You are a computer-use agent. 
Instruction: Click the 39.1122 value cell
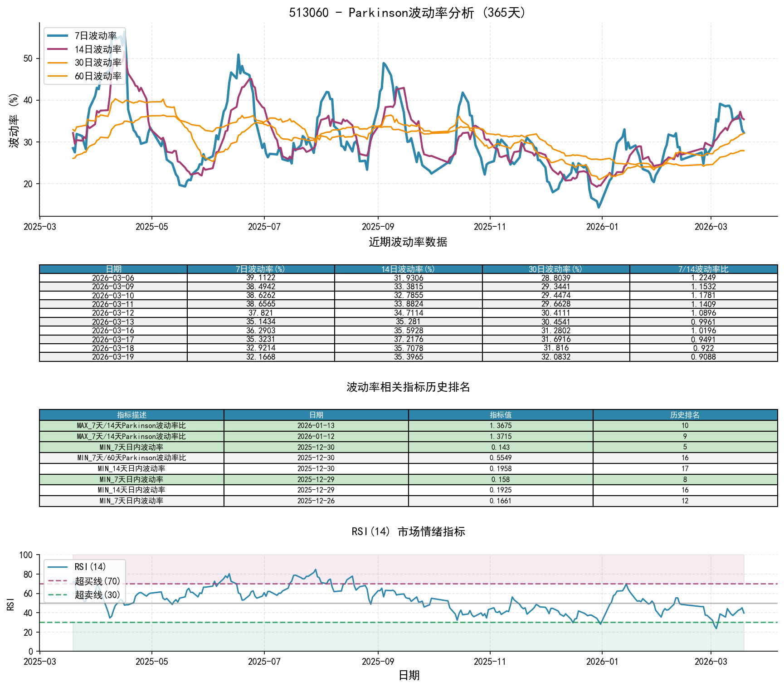click(261, 278)
